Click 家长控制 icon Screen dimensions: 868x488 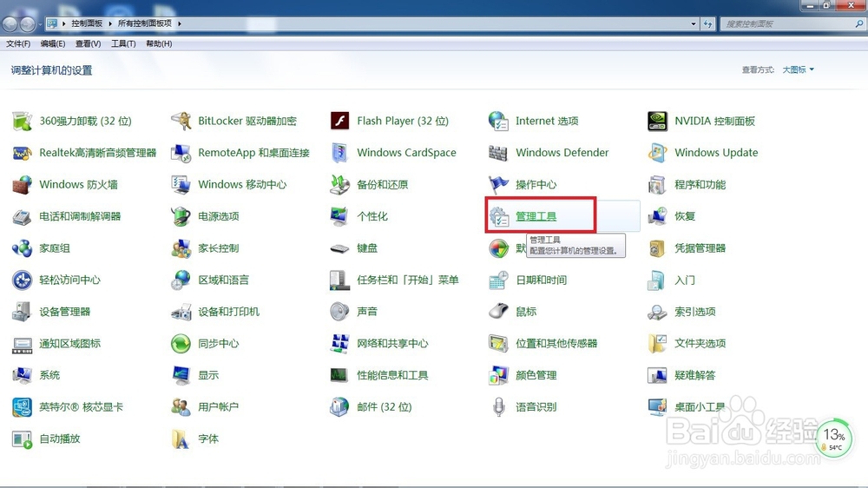pyautogui.click(x=181, y=247)
